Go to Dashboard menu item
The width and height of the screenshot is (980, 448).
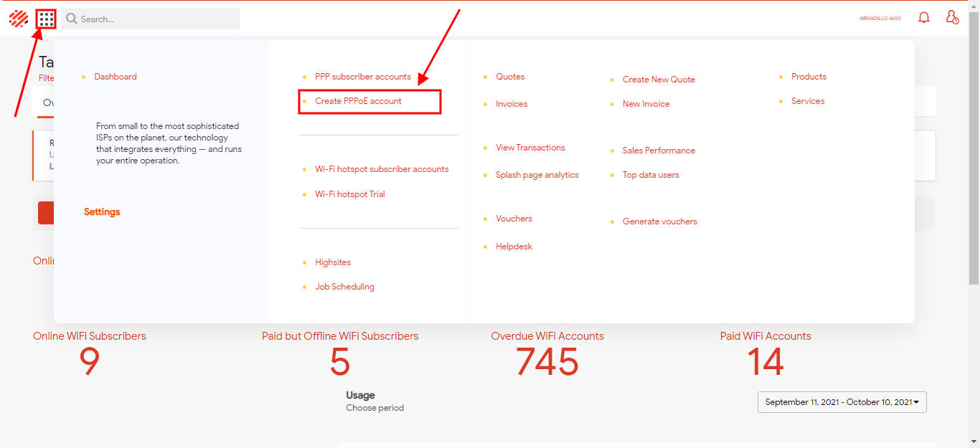(115, 77)
